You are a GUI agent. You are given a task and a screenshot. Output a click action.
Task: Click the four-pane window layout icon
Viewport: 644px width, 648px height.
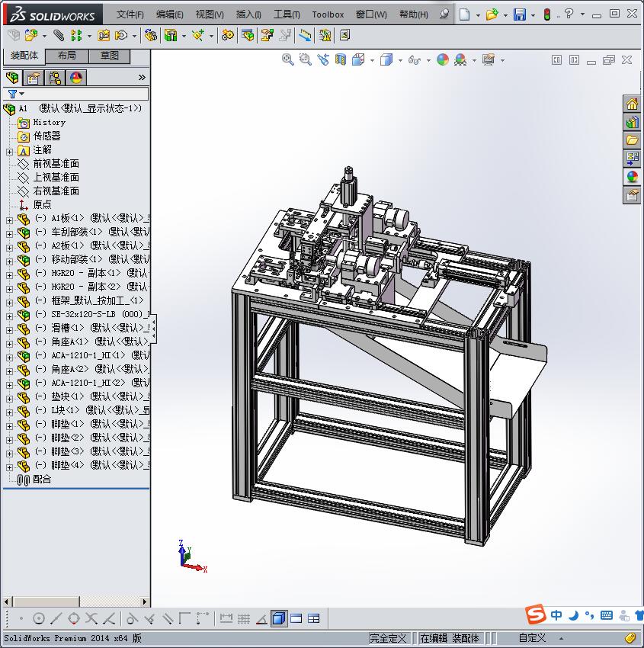tap(313, 618)
